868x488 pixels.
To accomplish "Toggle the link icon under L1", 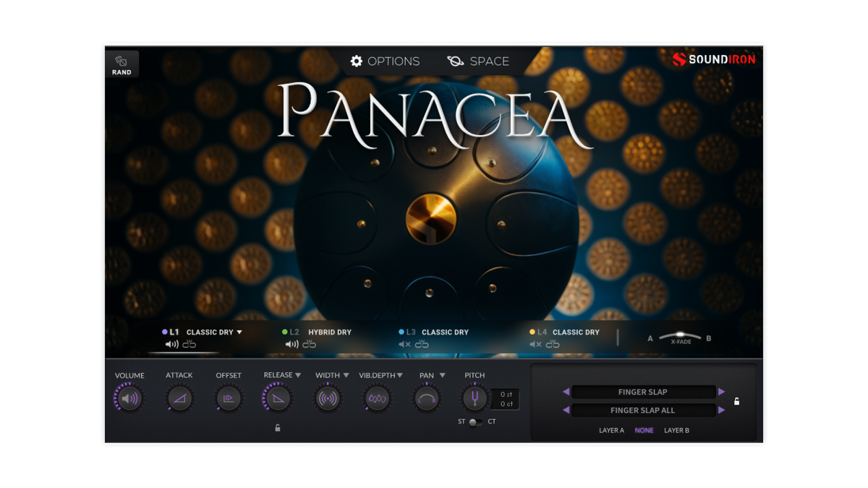I will pyautogui.click(x=190, y=345).
